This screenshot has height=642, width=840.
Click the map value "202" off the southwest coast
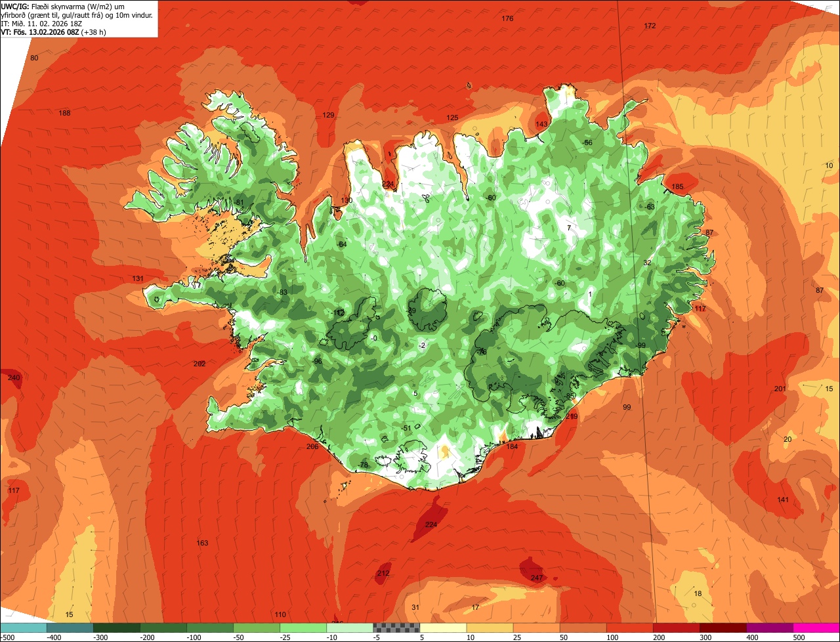[x=199, y=364]
